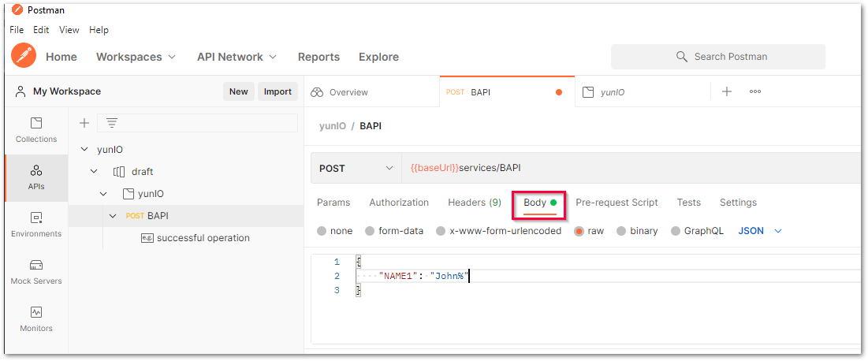Image resolution: width=868 pixels, height=361 pixels.
Task: Open Explore
Action: point(378,57)
